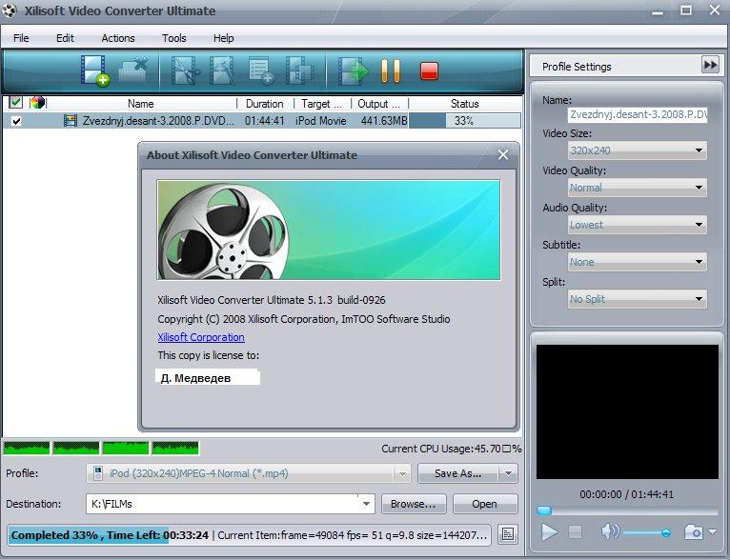Click the CPU usage graph
The image size is (730, 560).
click(101, 448)
